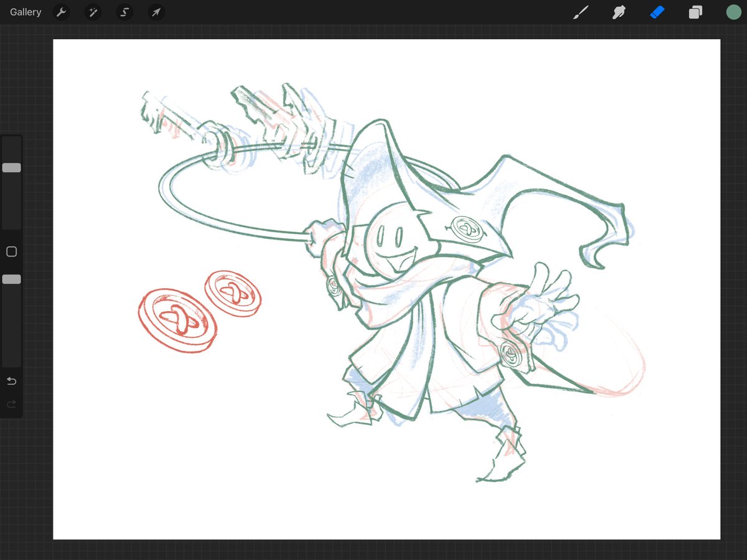
Task: Undo the last stroke
Action: click(x=11, y=380)
